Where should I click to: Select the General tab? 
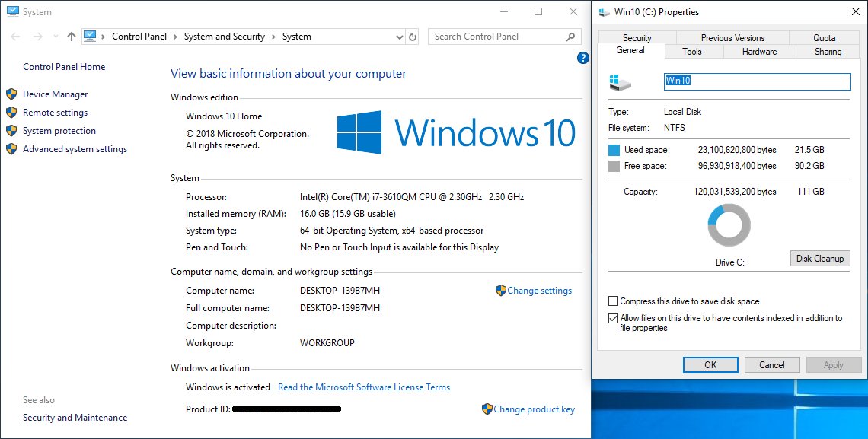(630, 50)
